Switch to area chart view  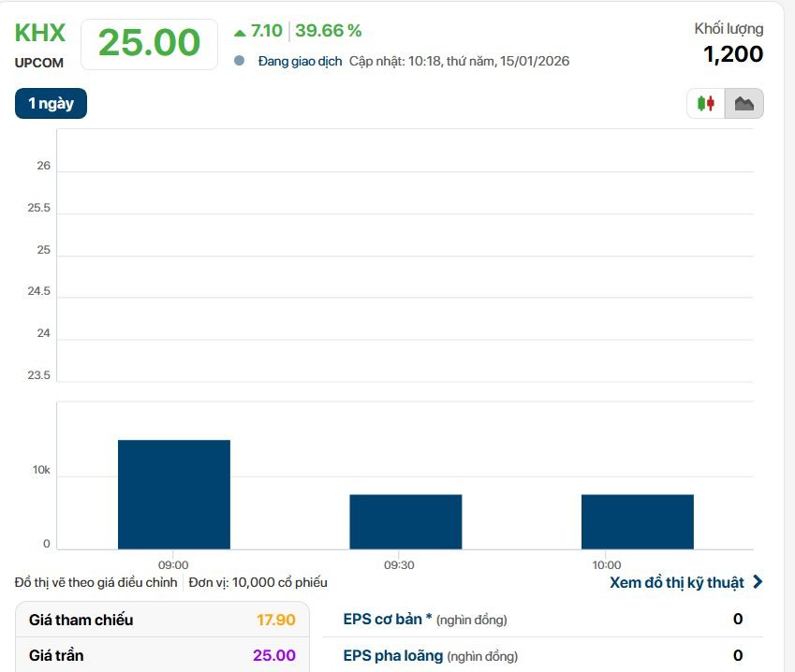click(x=744, y=103)
